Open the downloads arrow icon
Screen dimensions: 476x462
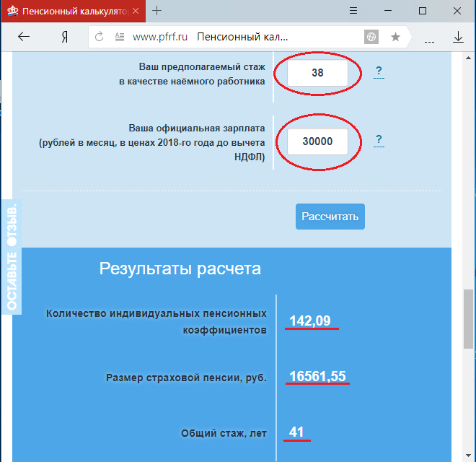(458, 37)
